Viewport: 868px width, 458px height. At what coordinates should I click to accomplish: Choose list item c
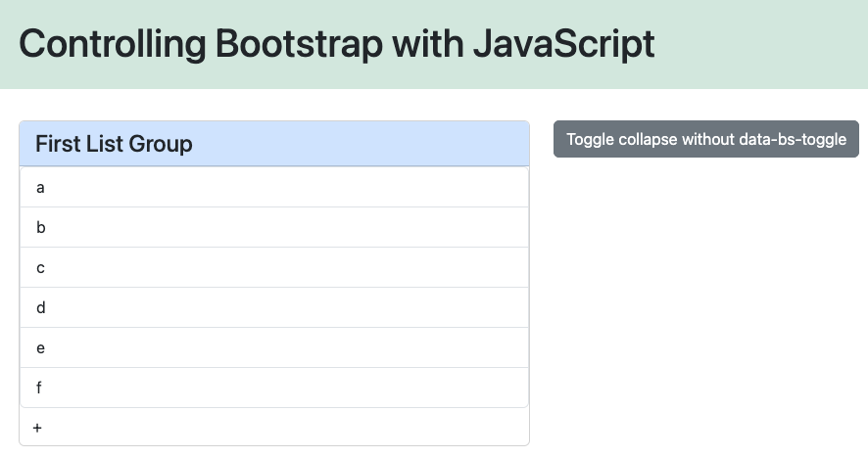pos(40,267)
